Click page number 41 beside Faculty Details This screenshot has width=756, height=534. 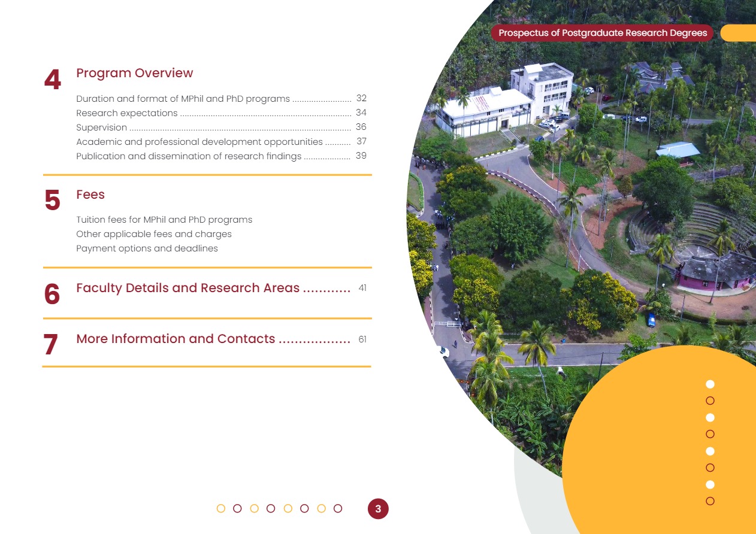click(362, 288)
